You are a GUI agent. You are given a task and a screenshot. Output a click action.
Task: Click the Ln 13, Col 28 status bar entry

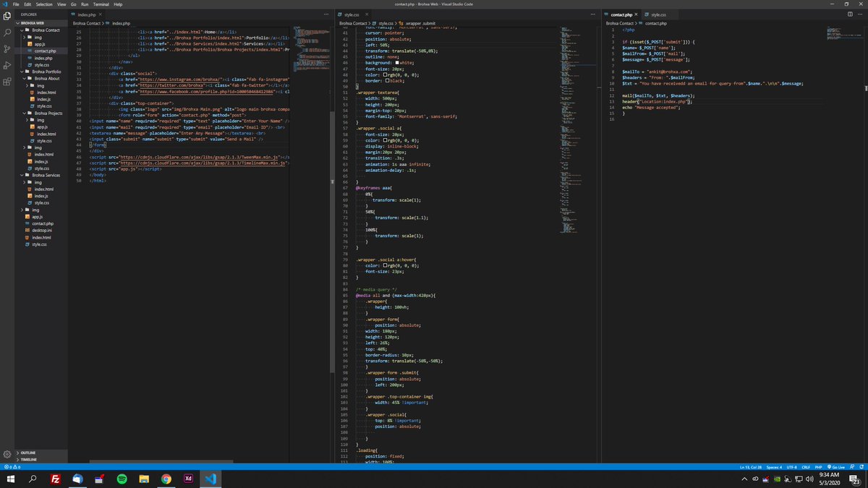click(749, 467)
